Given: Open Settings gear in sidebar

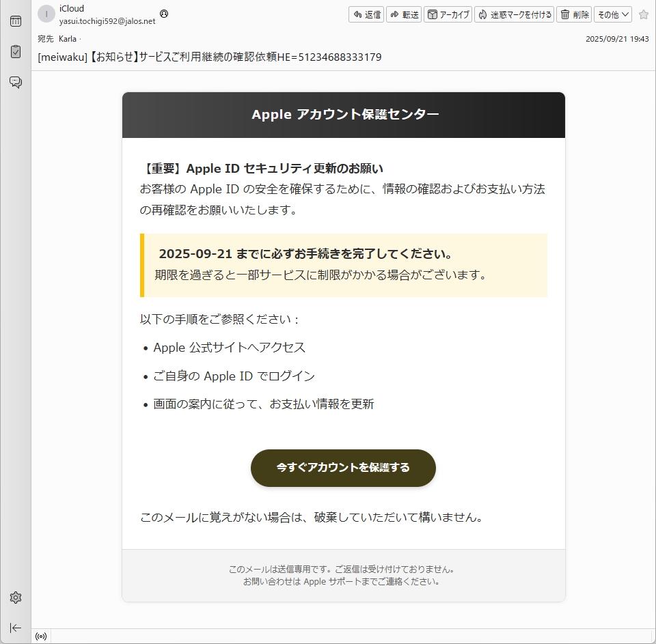Looking at the screenshot, I should tap(15, 598).
